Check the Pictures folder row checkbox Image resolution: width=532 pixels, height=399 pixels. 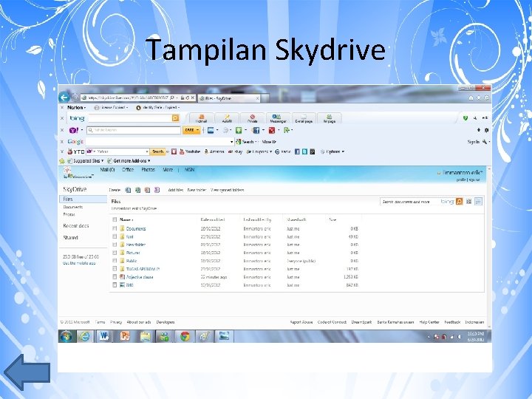[x=115, y=253]
